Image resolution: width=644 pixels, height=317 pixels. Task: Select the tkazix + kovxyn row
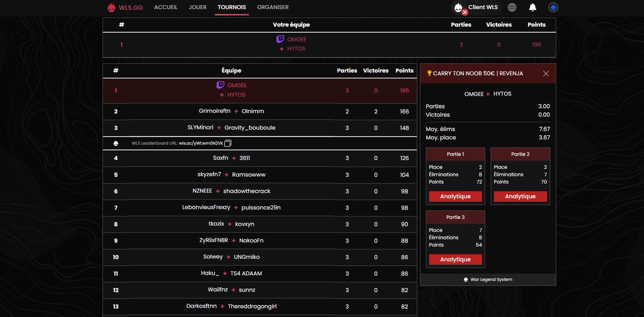[260, 224]
